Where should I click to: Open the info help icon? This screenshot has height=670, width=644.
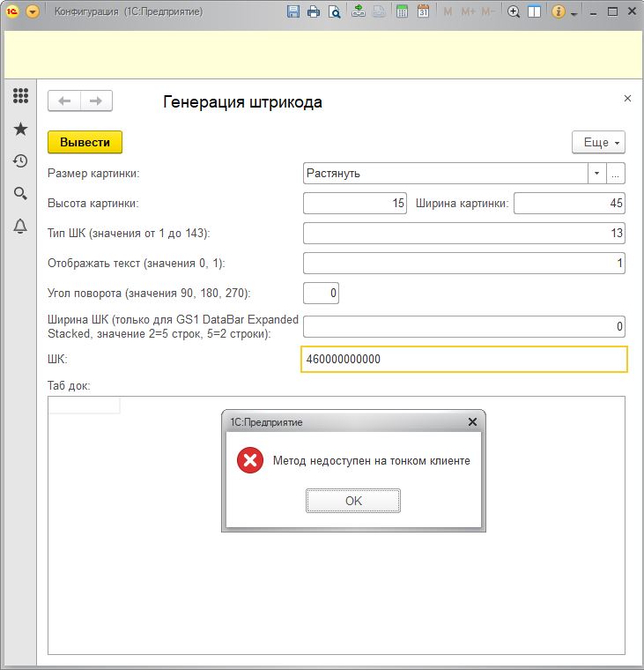[x=559, y=11]
